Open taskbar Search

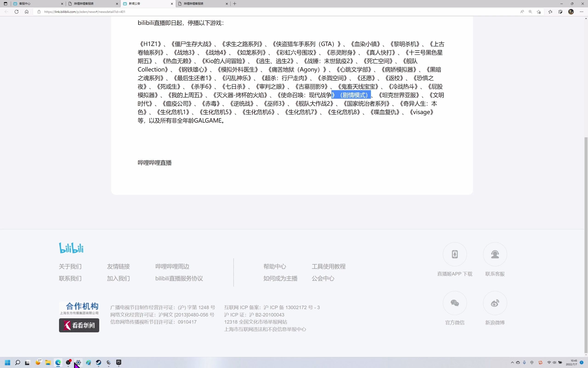pyautogui.click(x=17, y=363)
